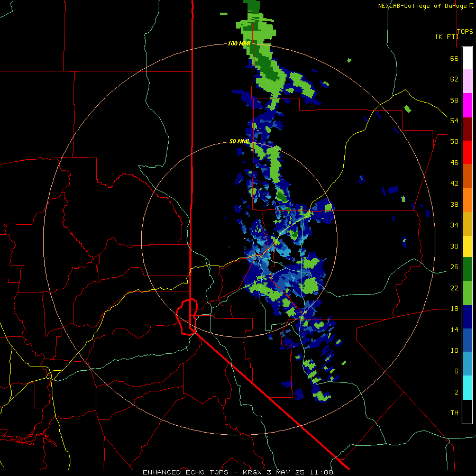
Task: Click the 38 value on legend scale
Action: [454, 204]
